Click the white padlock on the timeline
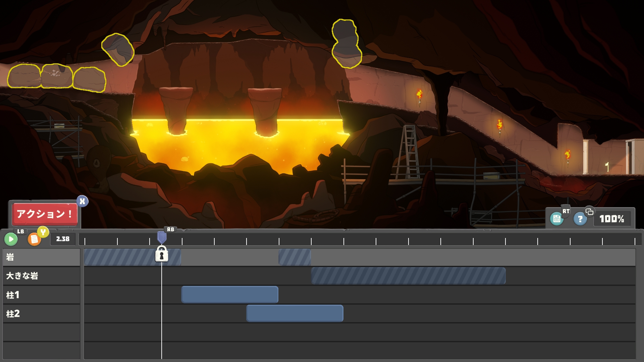This screenshot has width=644, height=362. [162, 254]
